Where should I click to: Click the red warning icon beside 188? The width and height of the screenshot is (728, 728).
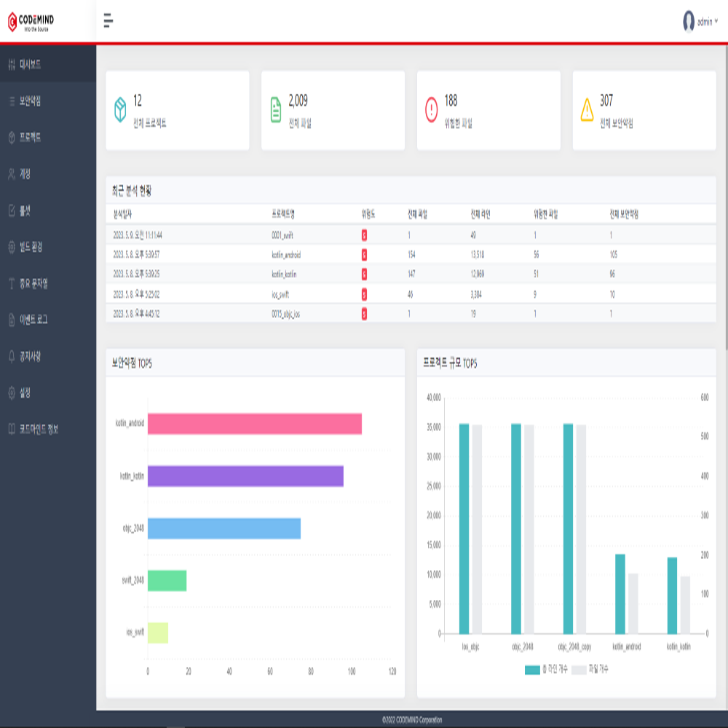click(431, 110)
